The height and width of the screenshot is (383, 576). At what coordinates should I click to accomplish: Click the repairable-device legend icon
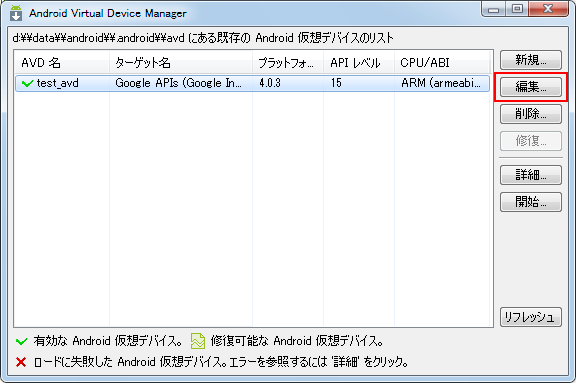coord(198,341)
